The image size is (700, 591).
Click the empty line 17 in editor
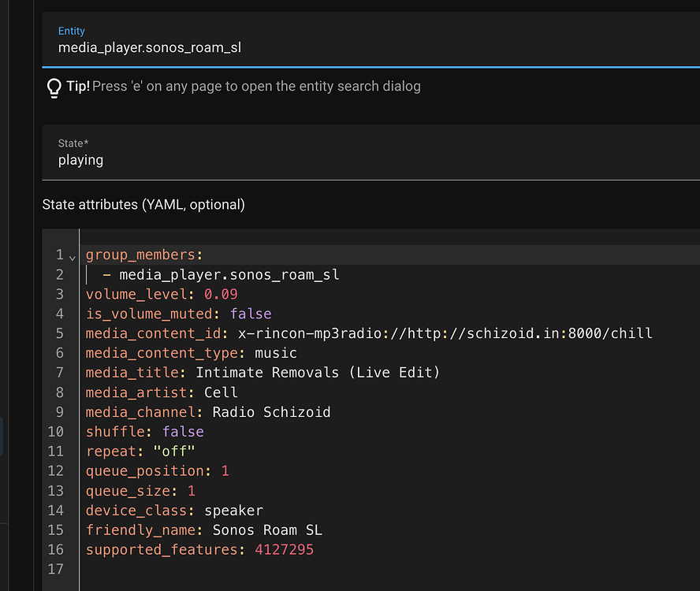pyautogui.click(x=236, y=569)
